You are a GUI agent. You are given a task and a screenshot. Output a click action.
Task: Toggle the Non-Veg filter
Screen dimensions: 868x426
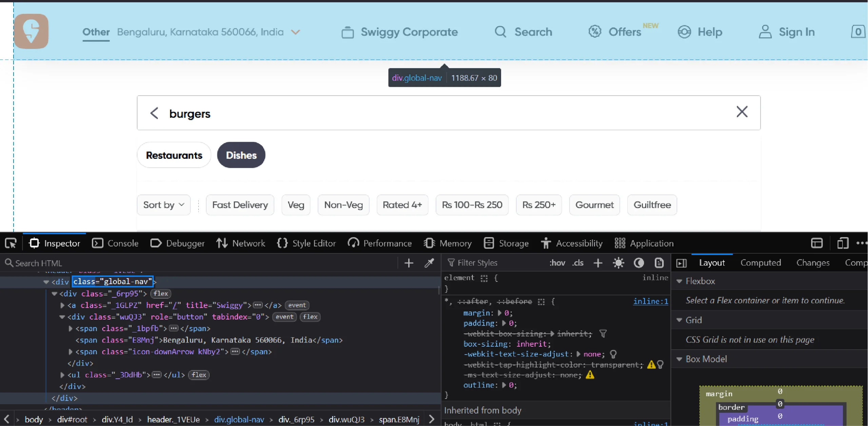point(343,205)
